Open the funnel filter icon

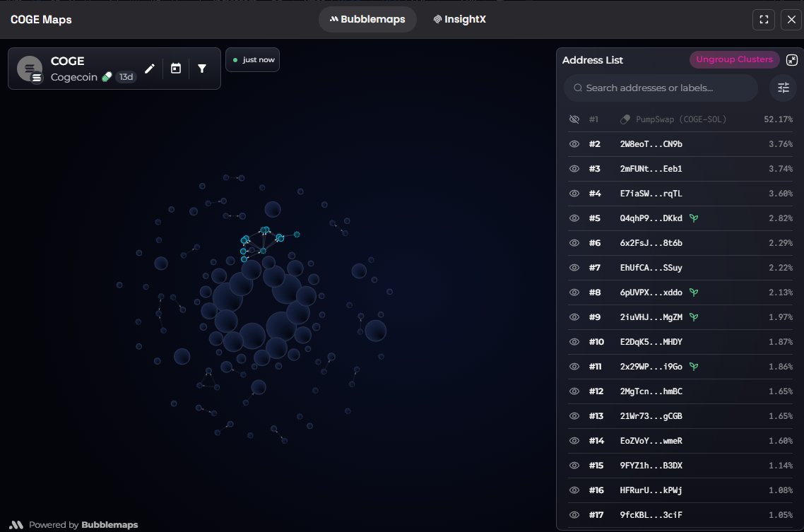(202, 68)
